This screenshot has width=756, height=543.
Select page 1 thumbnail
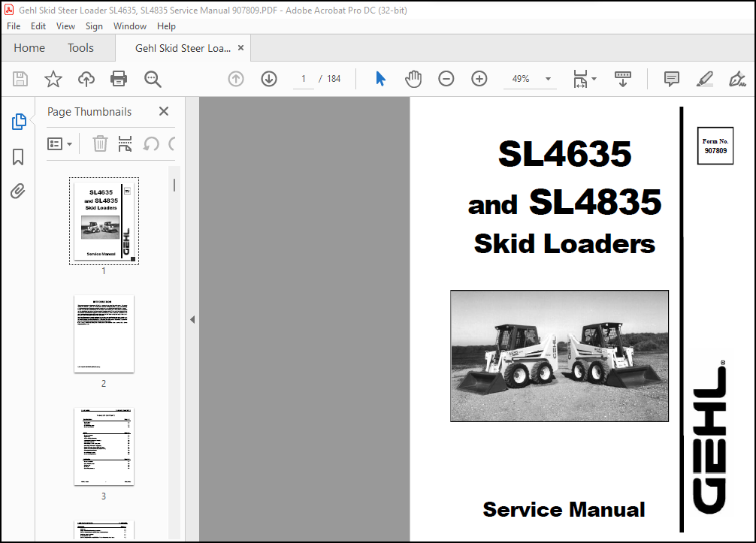click(x=104, y=221)
